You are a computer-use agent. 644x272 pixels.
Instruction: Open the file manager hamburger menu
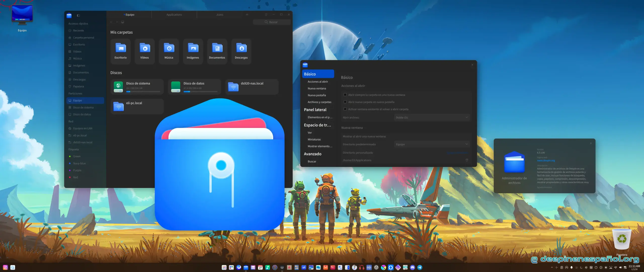(266, 15)
